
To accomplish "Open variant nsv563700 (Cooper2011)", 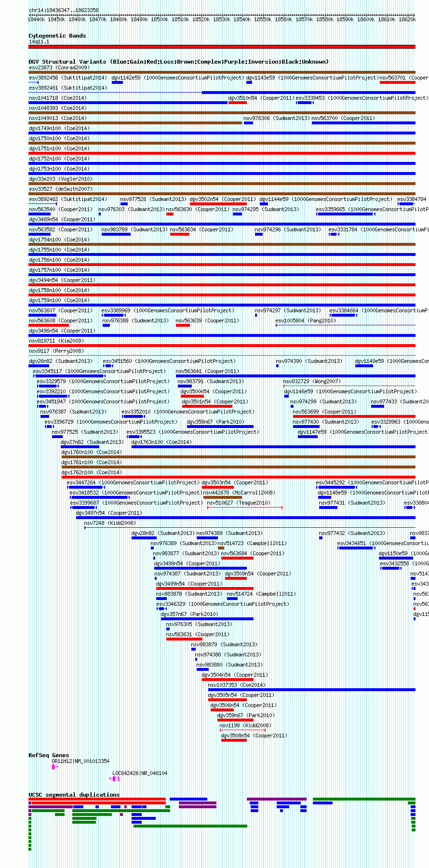I will tap(343, 118).
